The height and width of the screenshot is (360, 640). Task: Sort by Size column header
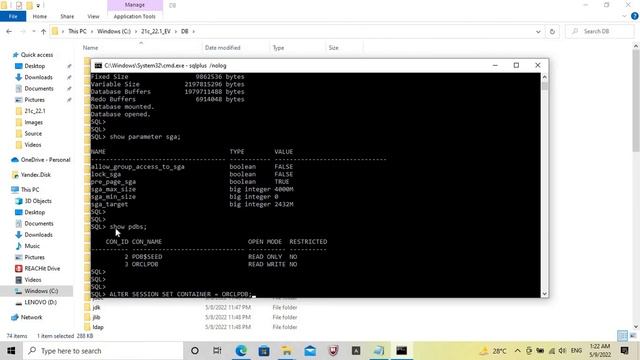coord(333,48)
